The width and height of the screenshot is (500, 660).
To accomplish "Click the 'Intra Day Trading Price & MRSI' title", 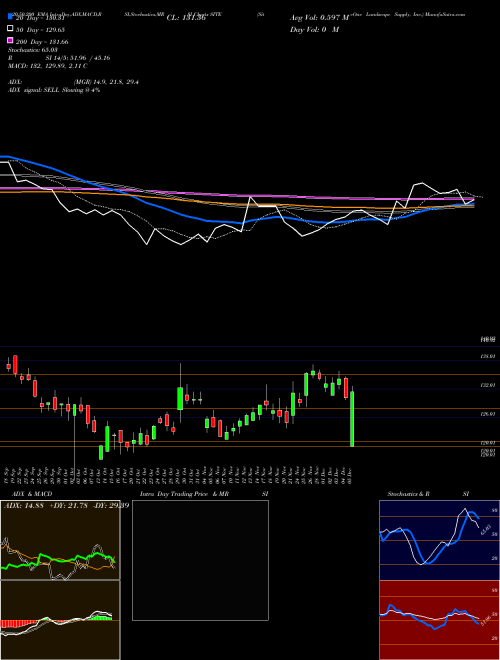I will [x=204, y=494].
